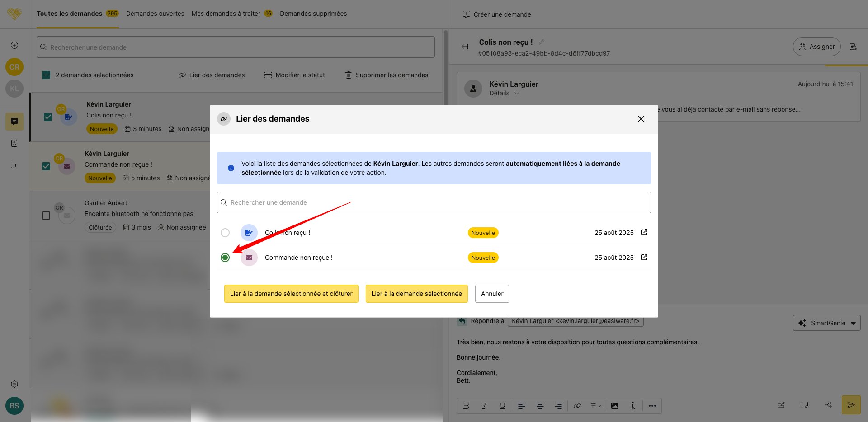This screenshot has width=868, height=422.
Task: Expand Kévin Larguier Détails chevron
Action: pos(517,94)
